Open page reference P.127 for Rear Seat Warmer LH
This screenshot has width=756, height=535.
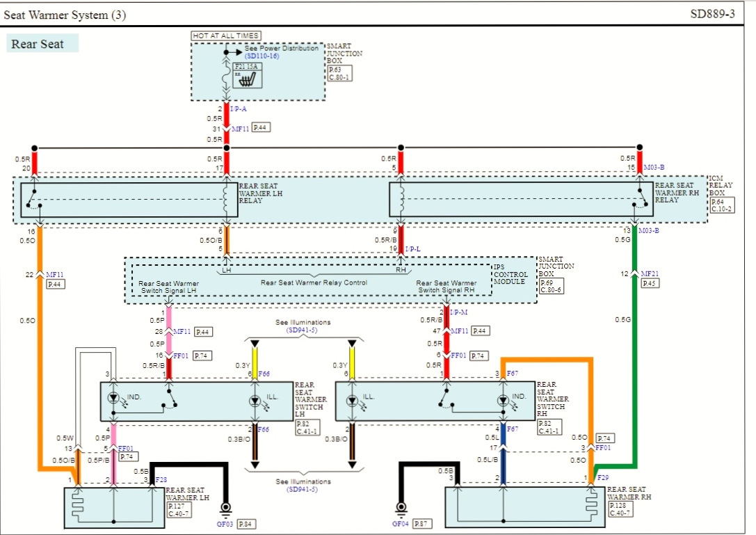point(176,506)
